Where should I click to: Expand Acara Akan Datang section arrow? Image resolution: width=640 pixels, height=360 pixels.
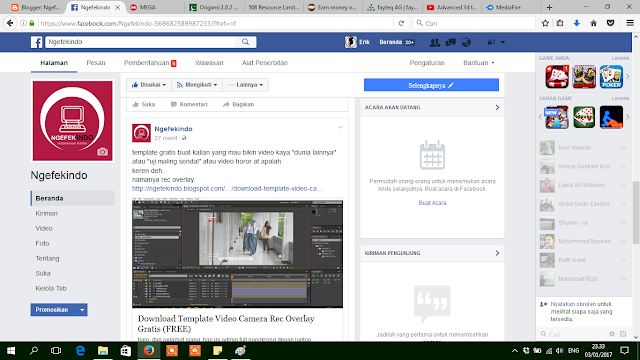tap(497, 107)
